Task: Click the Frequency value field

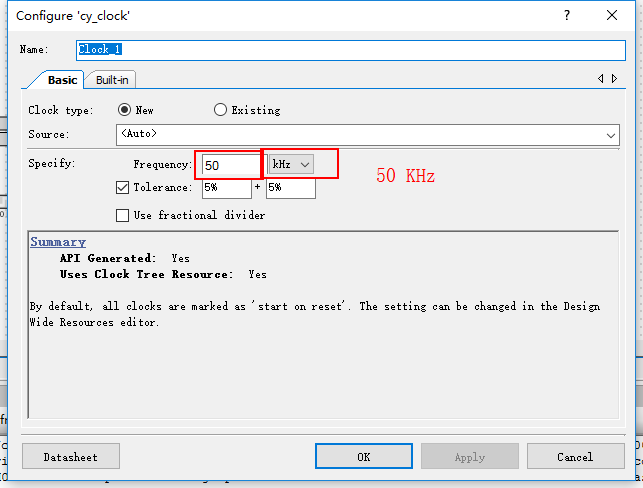Action: pyautogui.click(x=229, y=164)
